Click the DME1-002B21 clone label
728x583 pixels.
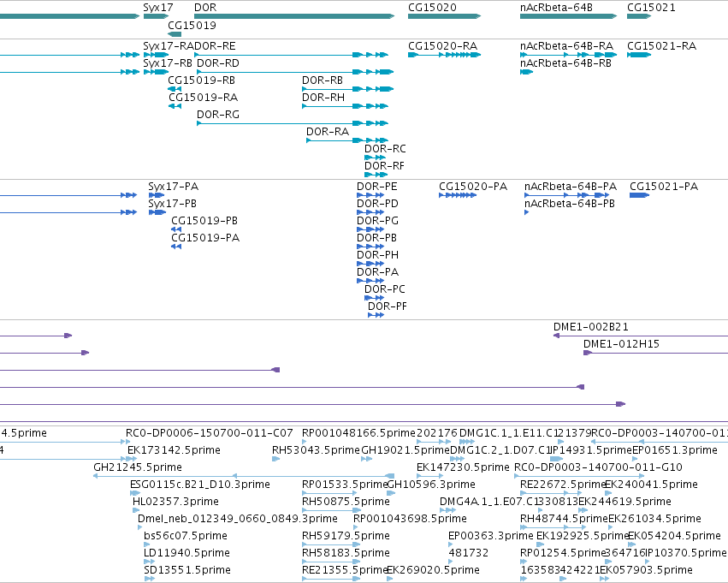591,327
